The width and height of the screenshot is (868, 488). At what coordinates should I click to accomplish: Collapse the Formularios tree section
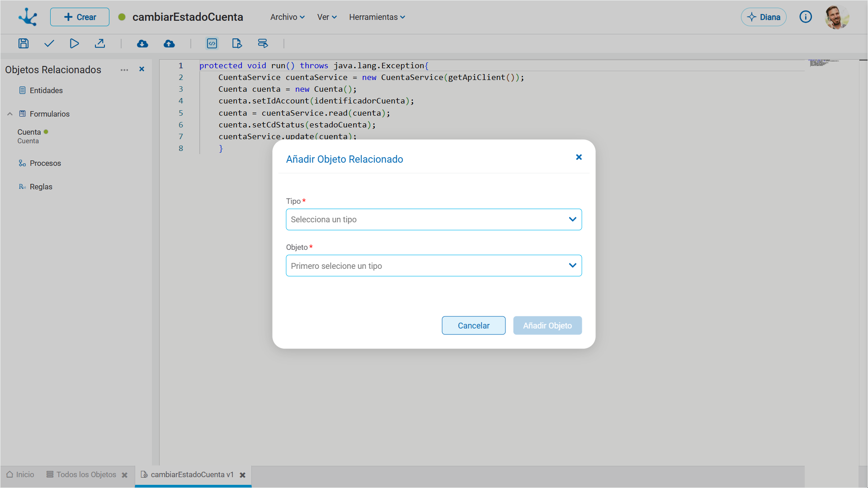(x=10, y=114)
